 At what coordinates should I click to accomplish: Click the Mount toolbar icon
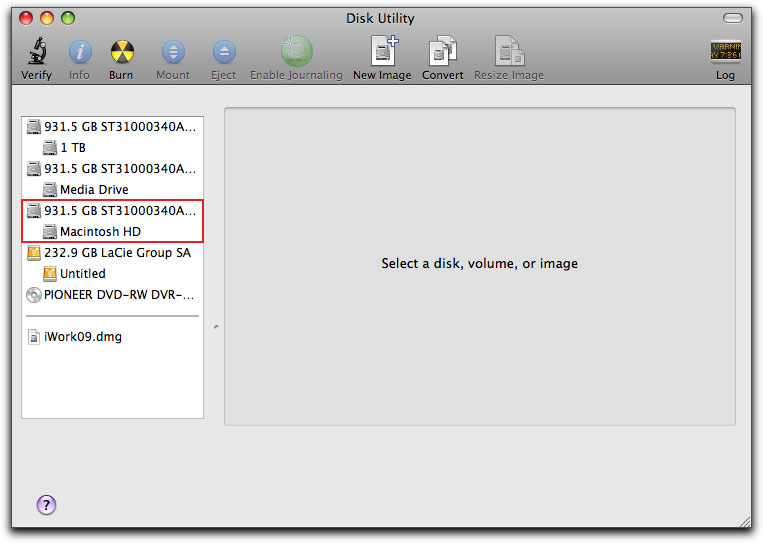173,52
